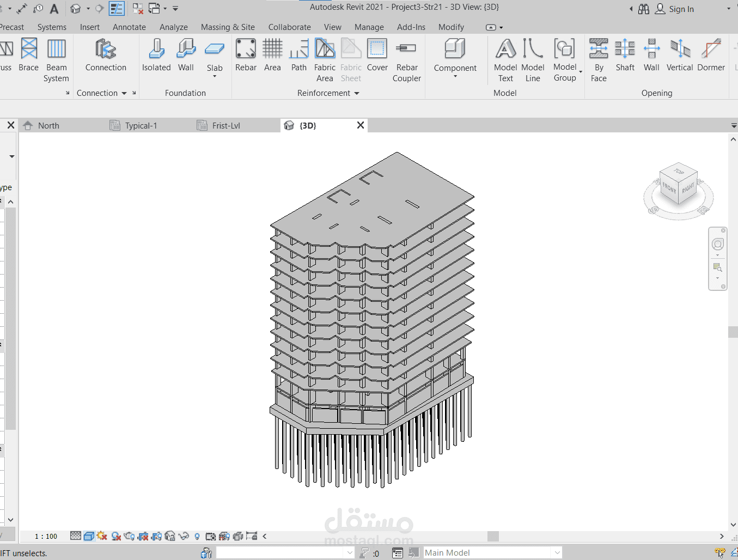Image resolution: width=738 pixels, height=560 pixels.
Task: Click the Switch Windows icon
Action: [154, 9]
